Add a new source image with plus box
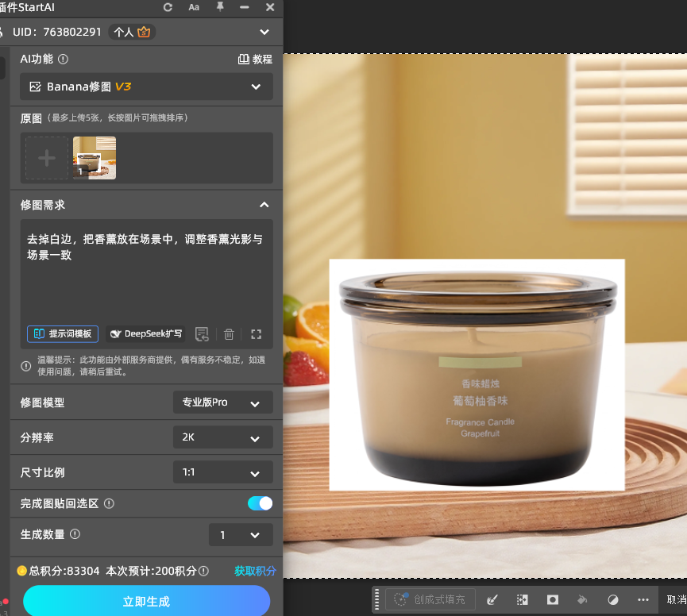Viewport: 687px width, 616px height. tap(47, 158)
